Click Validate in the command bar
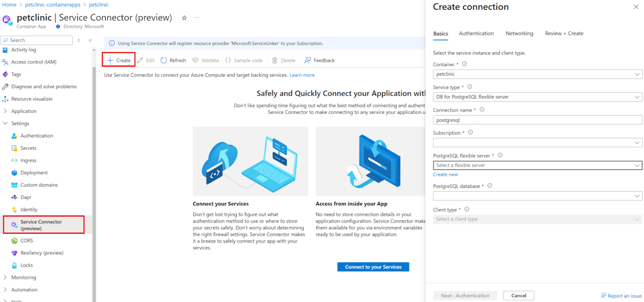644x302 pixels. [x=206, y=60]
